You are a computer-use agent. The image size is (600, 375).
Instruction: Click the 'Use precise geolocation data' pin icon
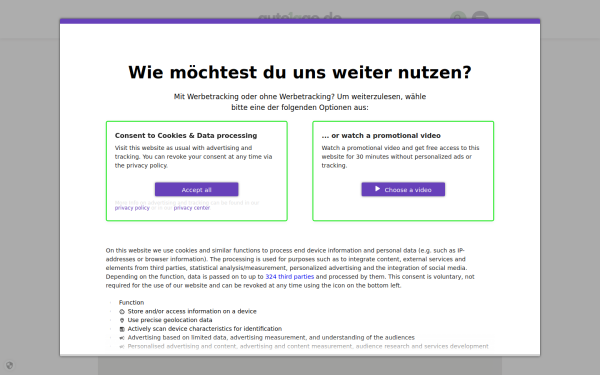pyautogui.click(x=122, y=320)
